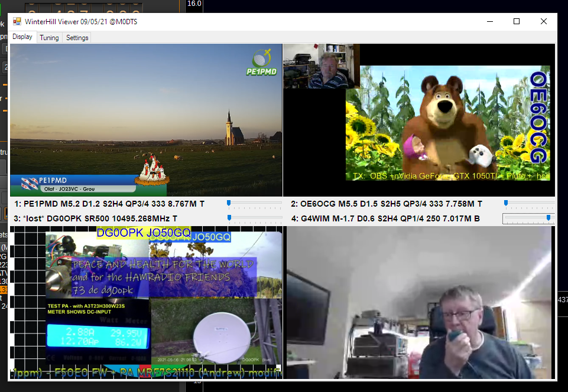Viewport: 568px width, 392px height.
Task: Switch to the Display tab
Action: (x=22, y=37)
